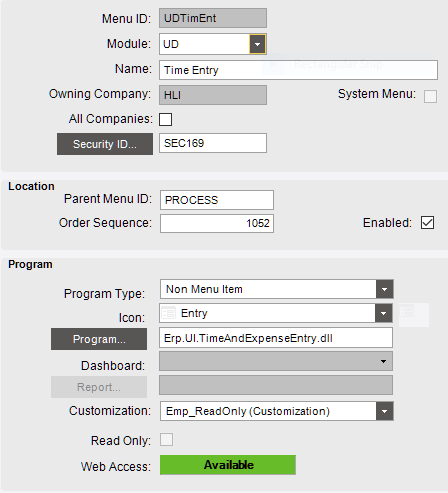This screenshot has height=493, width=448.
Task: Expand the Customization dropdown arrow
Action: point(384,411)
